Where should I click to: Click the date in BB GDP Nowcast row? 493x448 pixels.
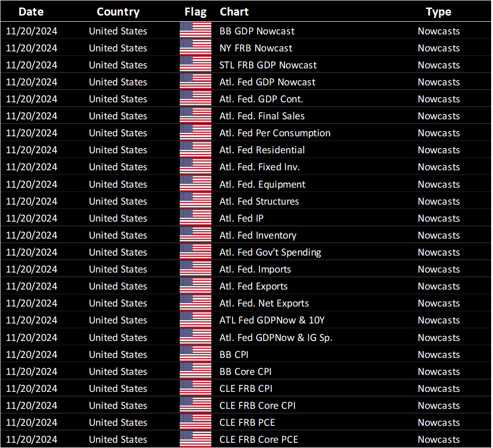coord(32,31)
